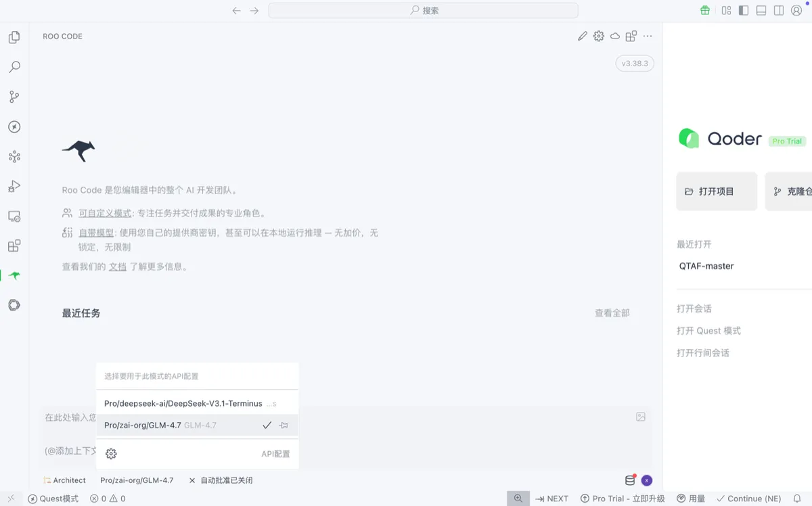Open the Source Control view

[x=14, y=97]
